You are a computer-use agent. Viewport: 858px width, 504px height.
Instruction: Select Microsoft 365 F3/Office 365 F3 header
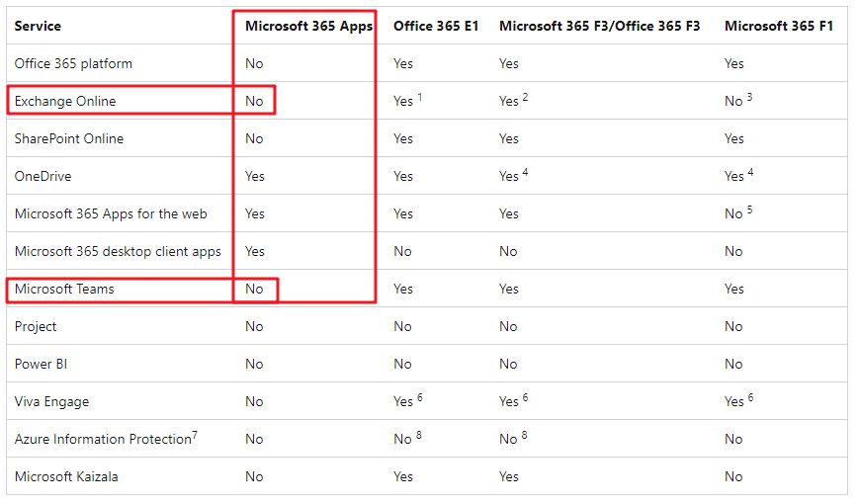(x=599, y=26)
